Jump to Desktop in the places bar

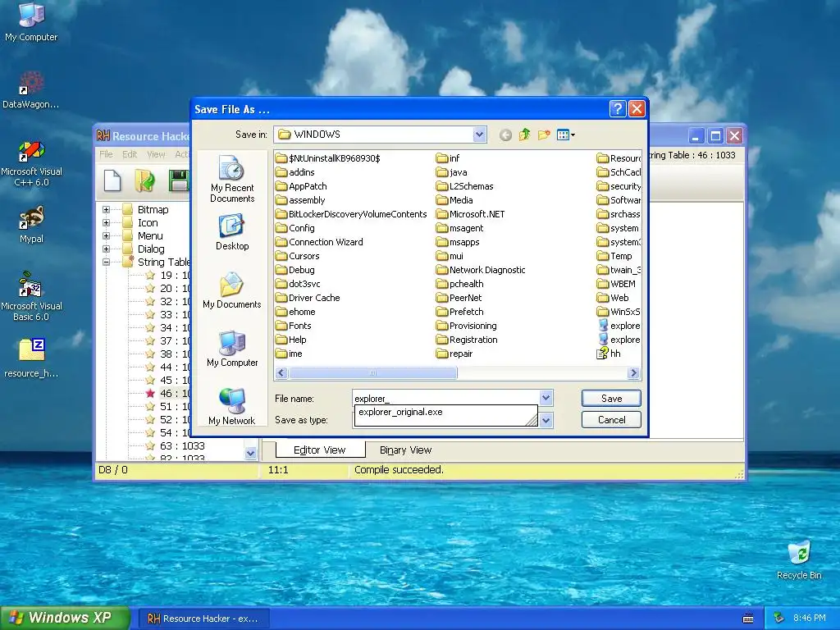[232, 232]
